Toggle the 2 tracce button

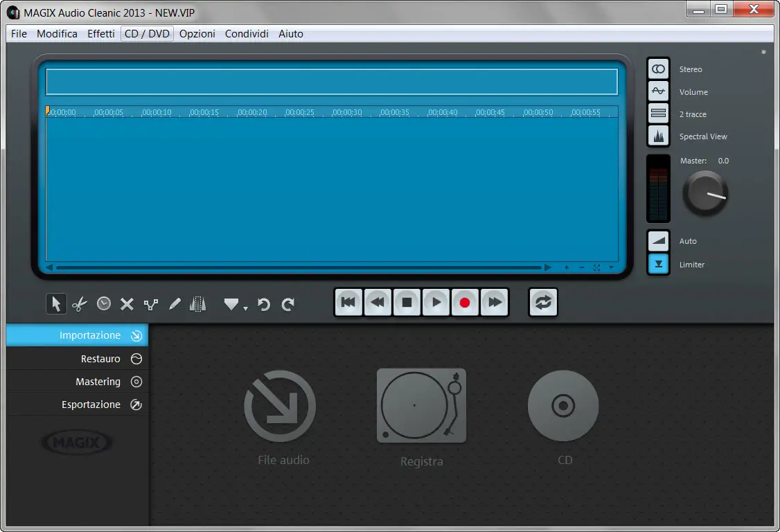(x=658, y=114)
